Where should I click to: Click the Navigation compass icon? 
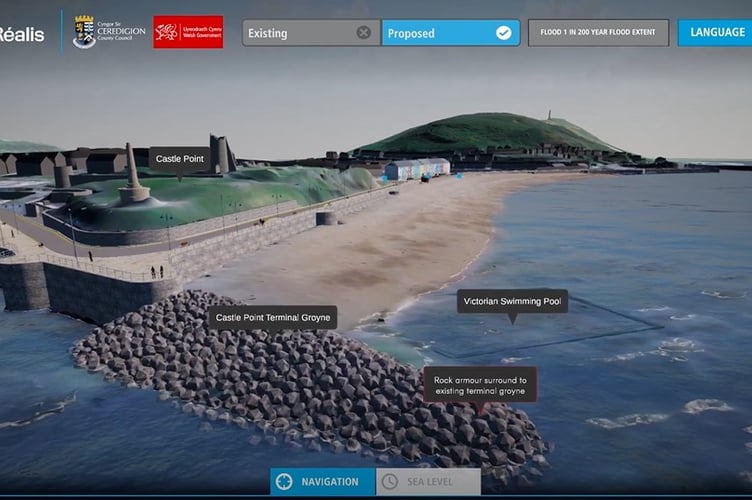[284, 481]
